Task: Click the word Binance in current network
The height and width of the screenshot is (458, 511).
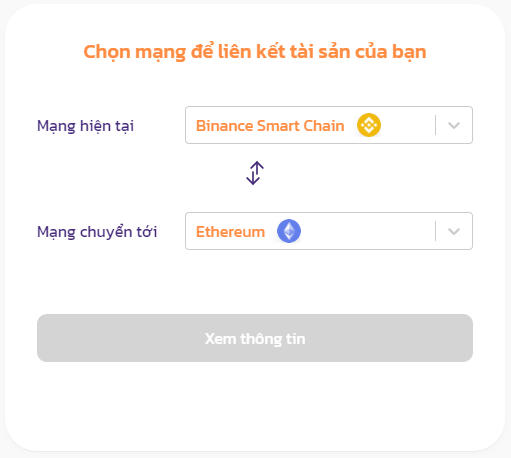Action: click(x=225, y=126)
